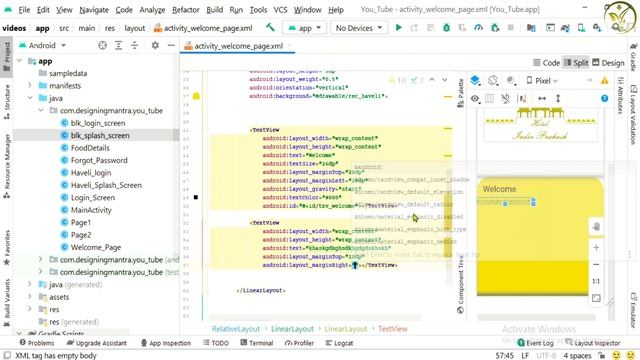Open the VCS menu
Screen dimensions: 640x360
point(280,10)
